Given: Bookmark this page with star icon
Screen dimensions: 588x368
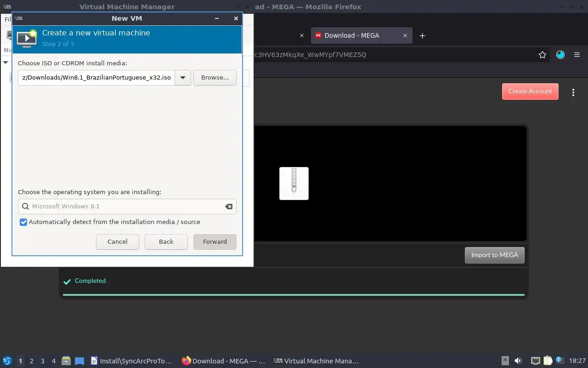Looking at the screenshot, I should (x=543, y=55).
